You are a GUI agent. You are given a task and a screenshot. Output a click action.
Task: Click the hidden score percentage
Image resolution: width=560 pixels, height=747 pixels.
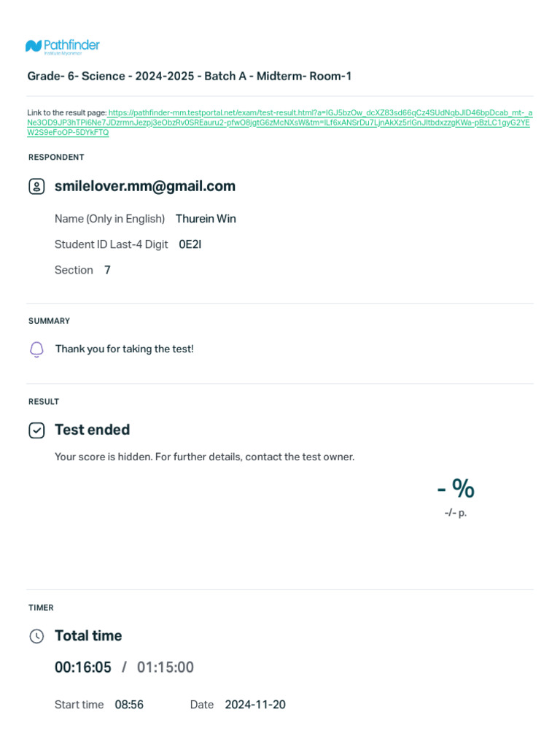coord(456,488)
